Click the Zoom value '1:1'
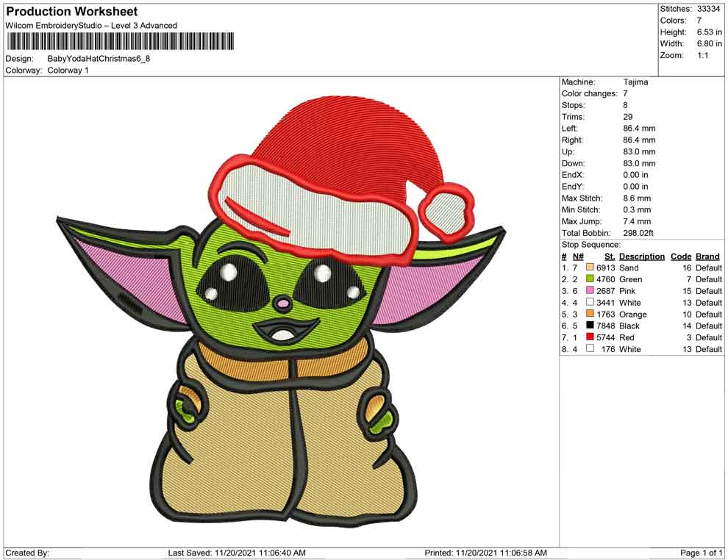 click(x=702, y=55)
